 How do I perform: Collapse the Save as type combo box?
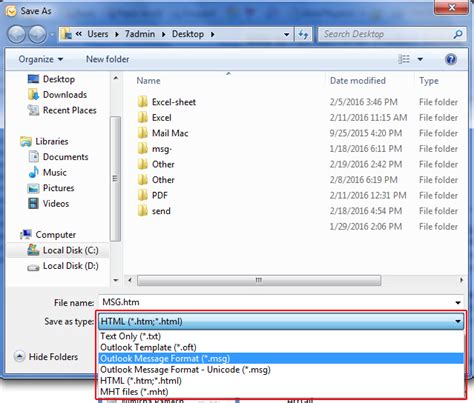point(458,321)
